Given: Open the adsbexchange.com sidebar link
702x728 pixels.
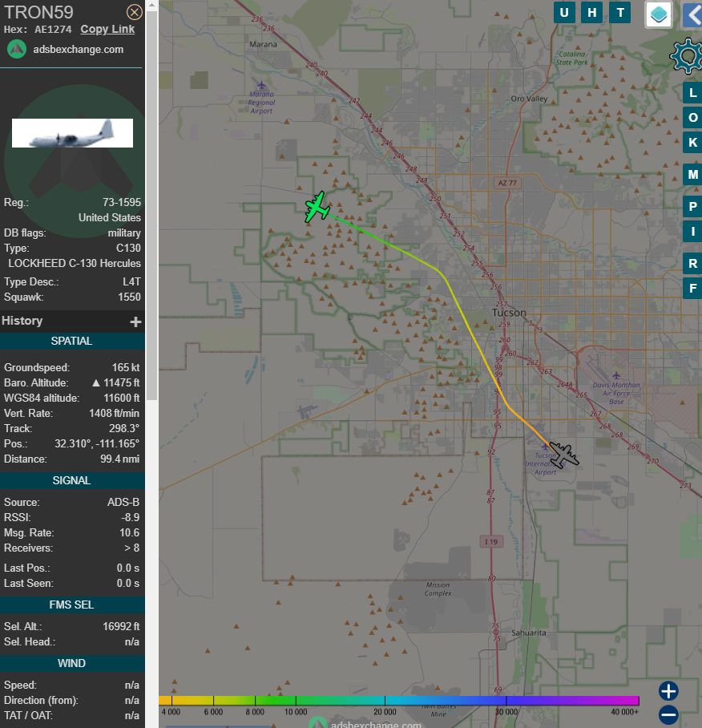Looking at the screenshot, I should tap(79, 49).
